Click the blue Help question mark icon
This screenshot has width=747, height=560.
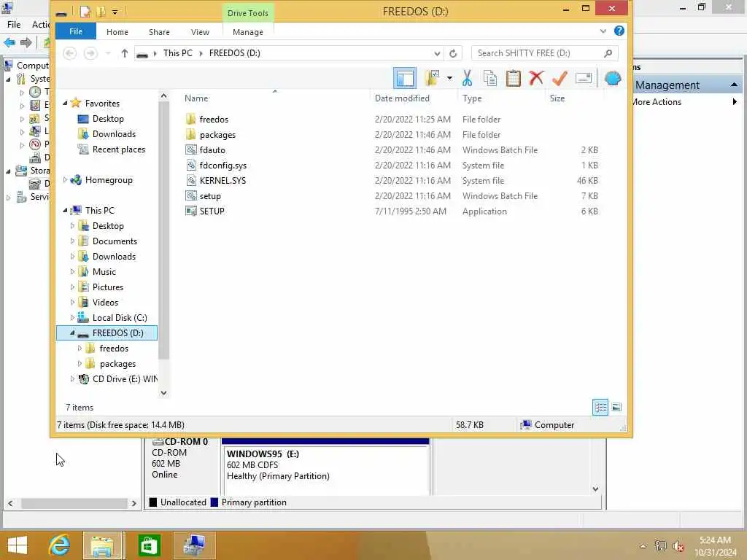click(x=619, y=31)
